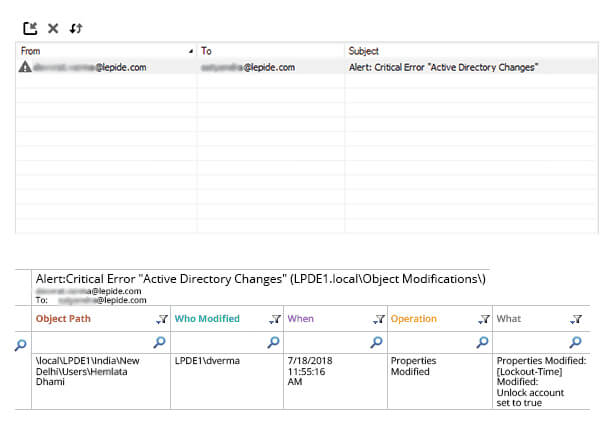Click the Who Modified column header

coord(207,319)
